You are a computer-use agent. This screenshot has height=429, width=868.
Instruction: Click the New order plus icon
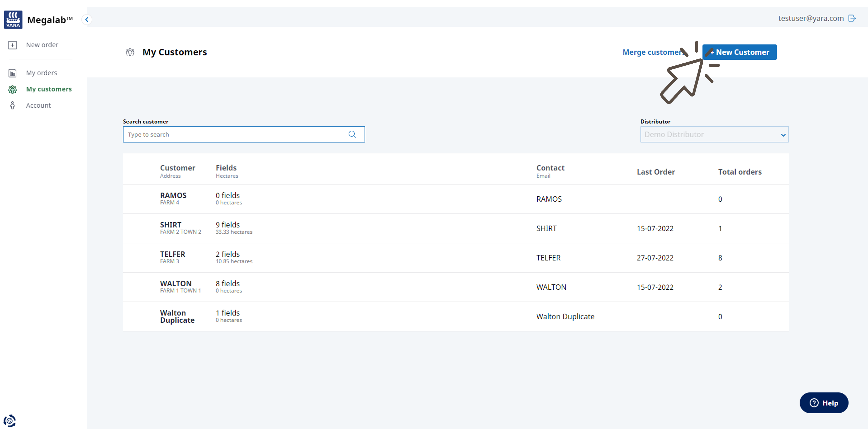point(12,45)
